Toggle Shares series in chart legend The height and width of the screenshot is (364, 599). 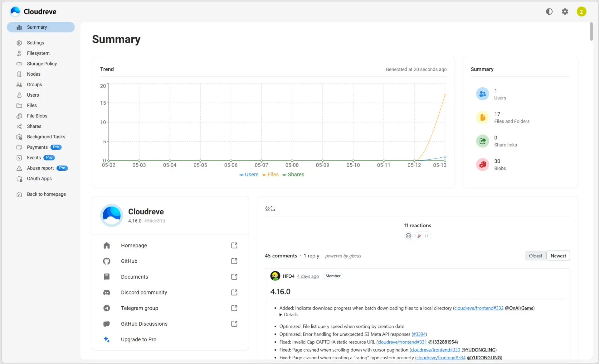(x=293, y=175)
